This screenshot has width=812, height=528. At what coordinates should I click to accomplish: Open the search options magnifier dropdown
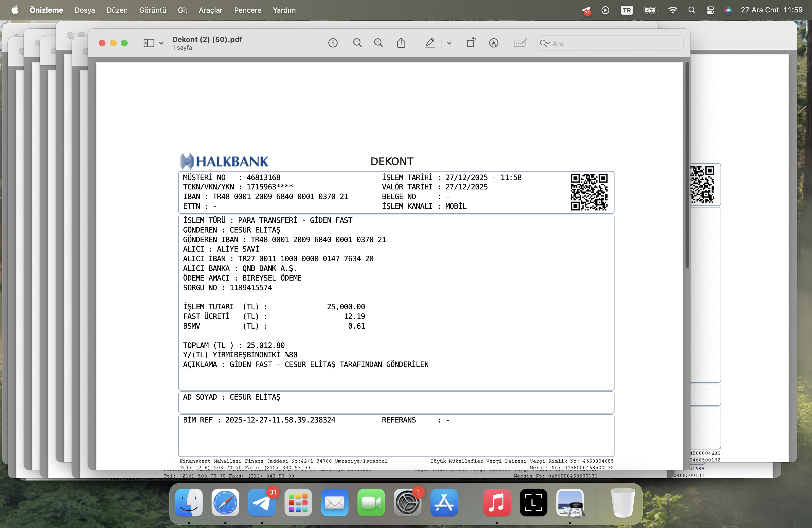click(x=545, y=43)
